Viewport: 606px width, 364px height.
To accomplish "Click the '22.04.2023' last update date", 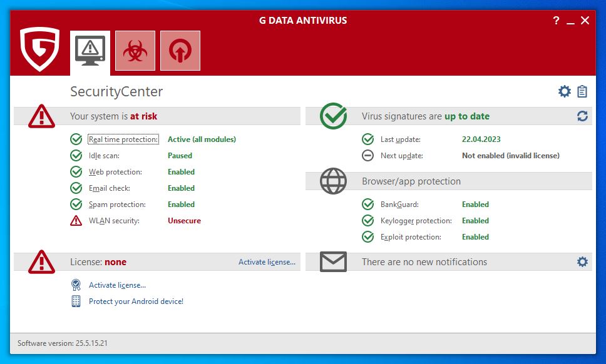I will pyautogui.click(x=481, y=139).
